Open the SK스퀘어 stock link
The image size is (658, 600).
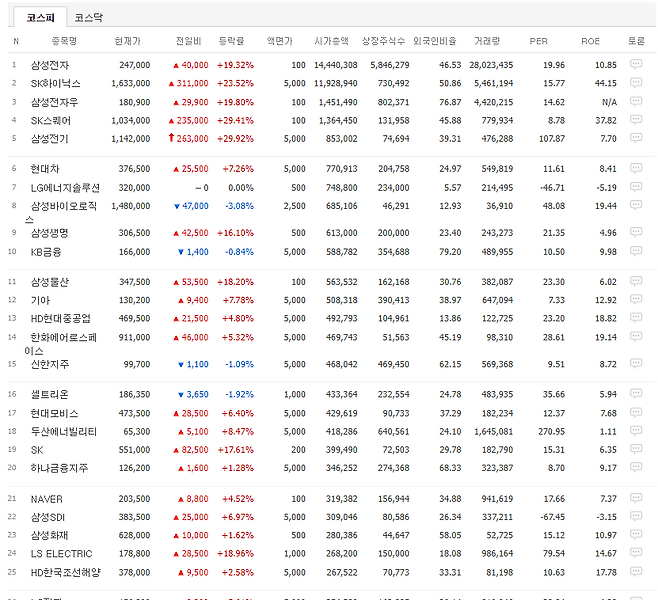tap(51, 120)
